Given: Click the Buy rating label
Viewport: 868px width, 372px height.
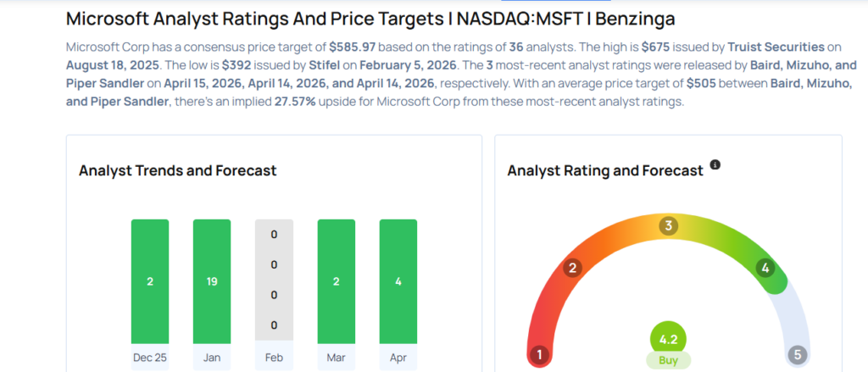Looking at the screenshot, I should [x=668, y=360].
